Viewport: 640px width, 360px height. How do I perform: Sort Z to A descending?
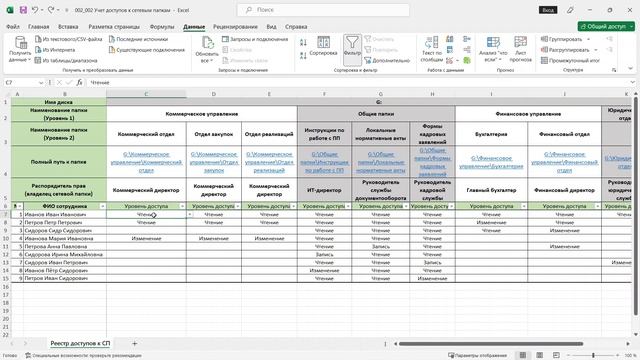tap(303, 56)
